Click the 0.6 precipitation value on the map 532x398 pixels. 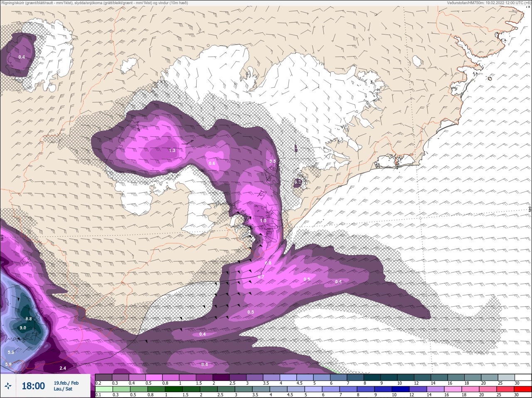coord(212,163)
